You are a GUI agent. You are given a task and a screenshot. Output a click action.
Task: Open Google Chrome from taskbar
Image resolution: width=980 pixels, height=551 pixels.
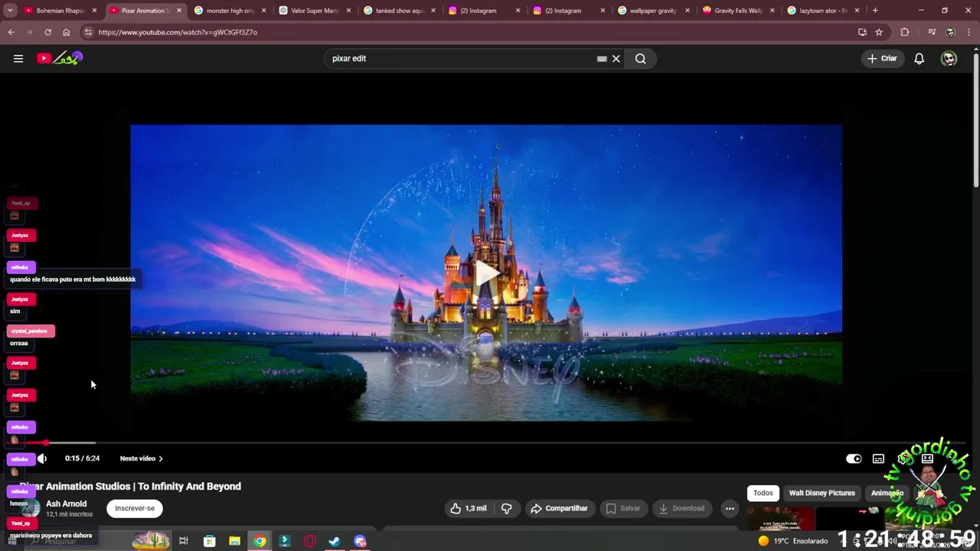coord(260,541)
